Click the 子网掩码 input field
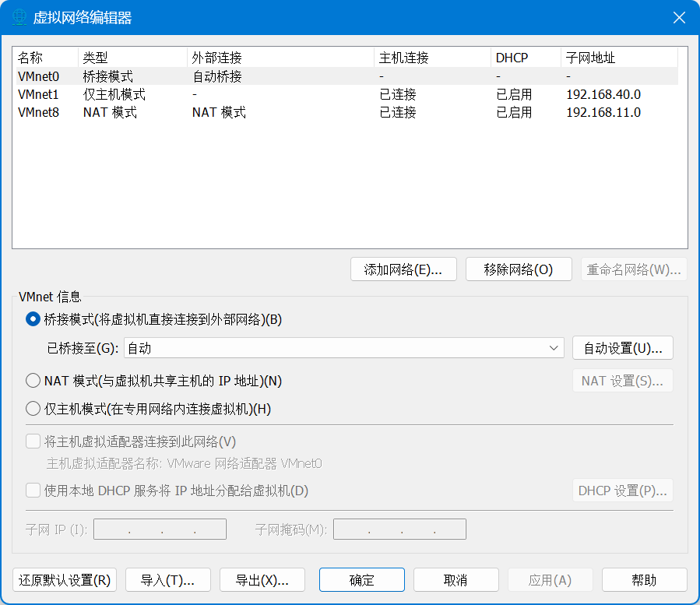 (x=399, y=529)
